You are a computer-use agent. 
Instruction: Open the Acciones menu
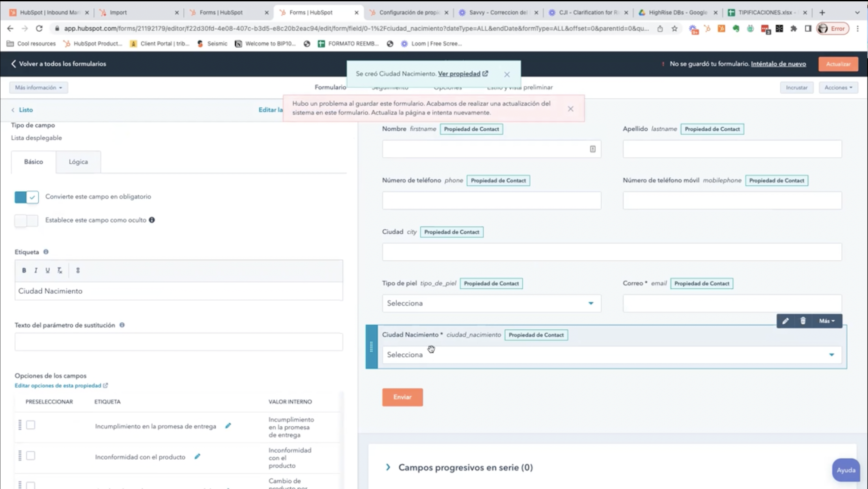click(x=838, y=87)
